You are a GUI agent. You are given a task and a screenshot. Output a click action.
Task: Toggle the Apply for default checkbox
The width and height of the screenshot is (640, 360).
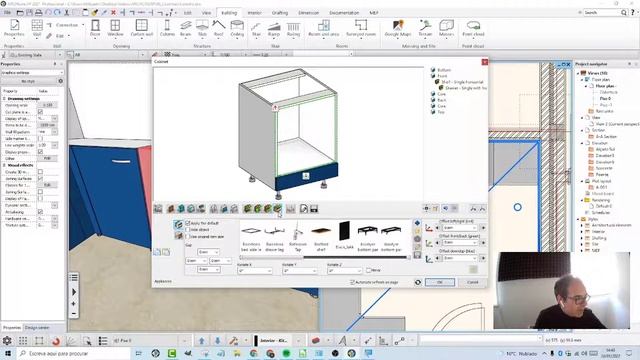188,223
